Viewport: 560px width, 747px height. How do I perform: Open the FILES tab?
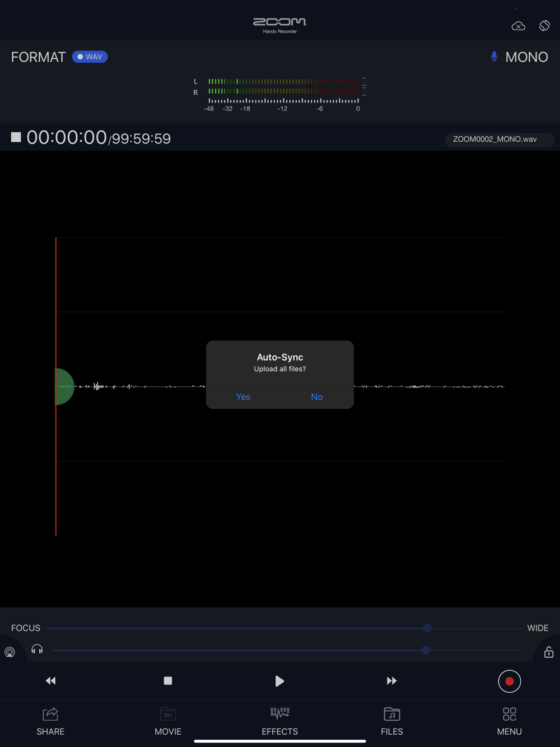(392, 721)
